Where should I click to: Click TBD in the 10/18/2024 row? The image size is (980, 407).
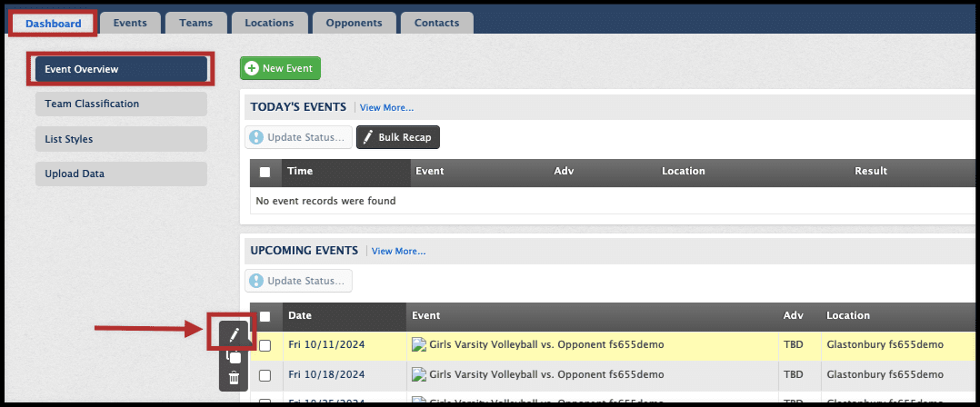793,374
